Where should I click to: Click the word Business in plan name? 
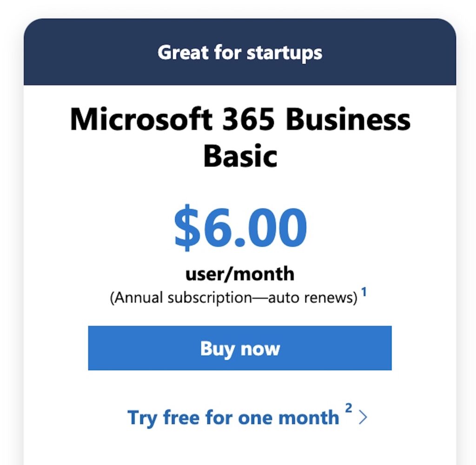point(348,119)
